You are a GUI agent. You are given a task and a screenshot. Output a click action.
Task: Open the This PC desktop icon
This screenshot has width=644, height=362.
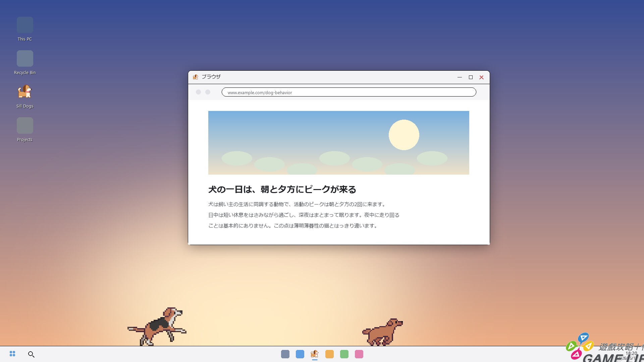(x=25, y=29)
